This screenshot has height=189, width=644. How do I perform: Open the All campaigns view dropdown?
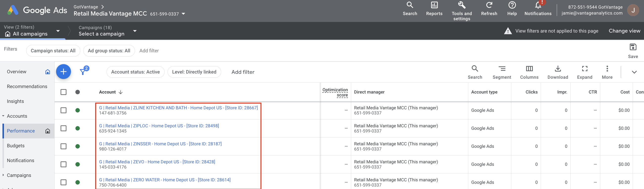click(x=58, y=31)
